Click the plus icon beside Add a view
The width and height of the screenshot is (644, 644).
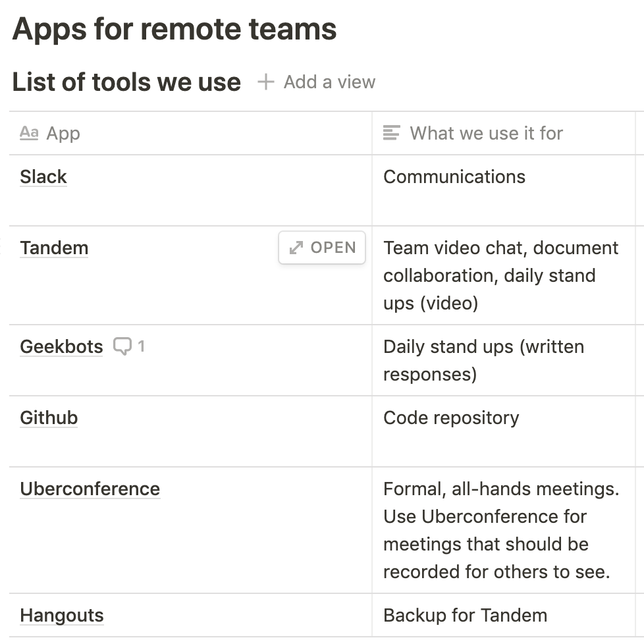pyautogui.click(x=266, y=82)
